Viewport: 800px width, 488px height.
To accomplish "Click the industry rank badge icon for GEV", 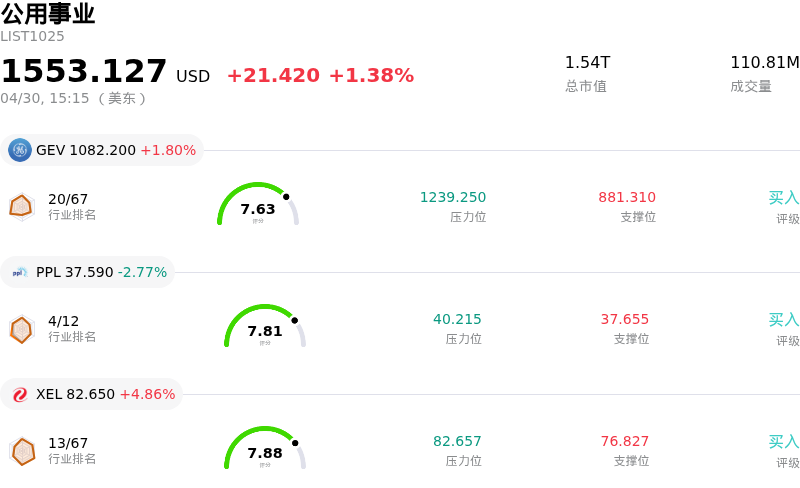I will pyautogui.click(x=21, y=206).
